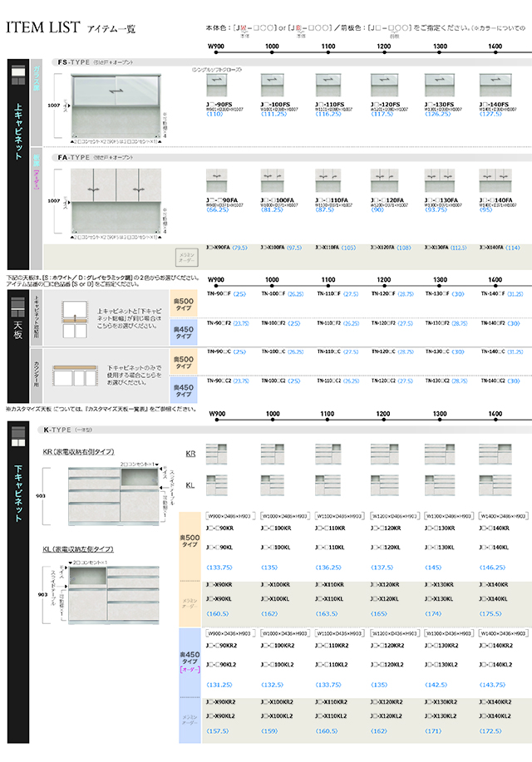Select the orange 奥500タイプ label for lower cabinets
The height and width of the screenshot is (762, 532).
point(191,541)
